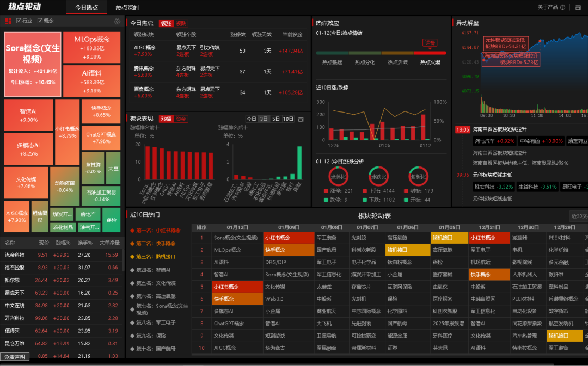Select 领跌 in 今日焦点

[181, 23]
